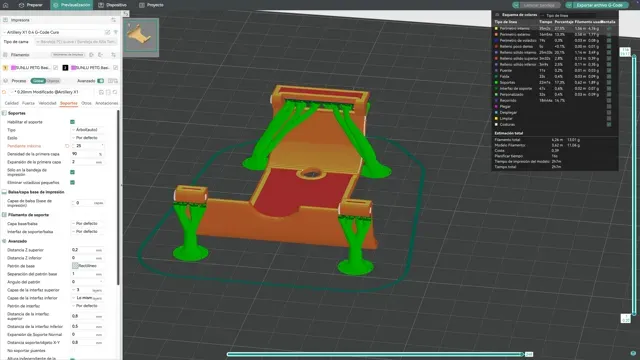Open the Patrón de interfaz dropdown
Viewport: 640px width, 360px height.
point(88,306)
